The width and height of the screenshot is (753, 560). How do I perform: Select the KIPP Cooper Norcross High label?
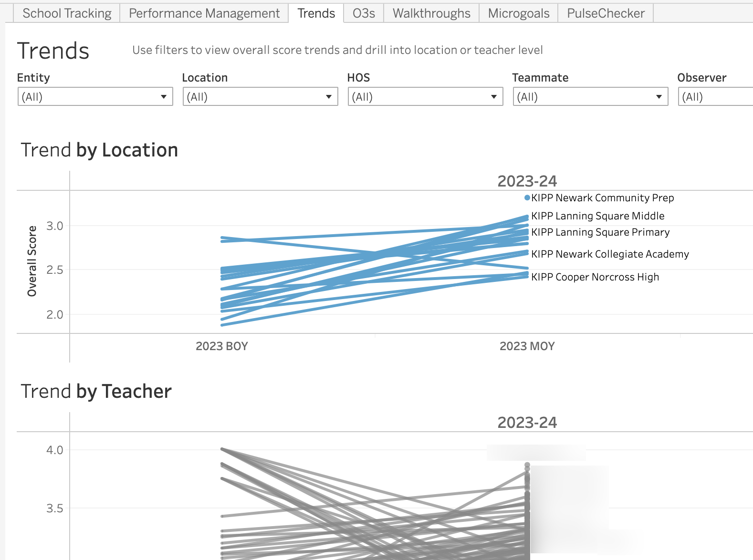pyautogui.click(x=595, y=277)
